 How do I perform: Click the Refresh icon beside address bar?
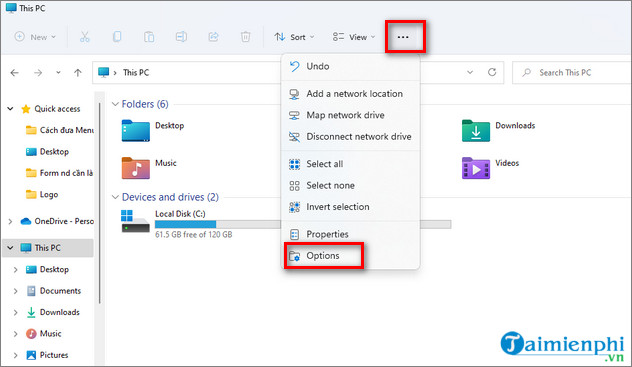(x=492, y=72)
